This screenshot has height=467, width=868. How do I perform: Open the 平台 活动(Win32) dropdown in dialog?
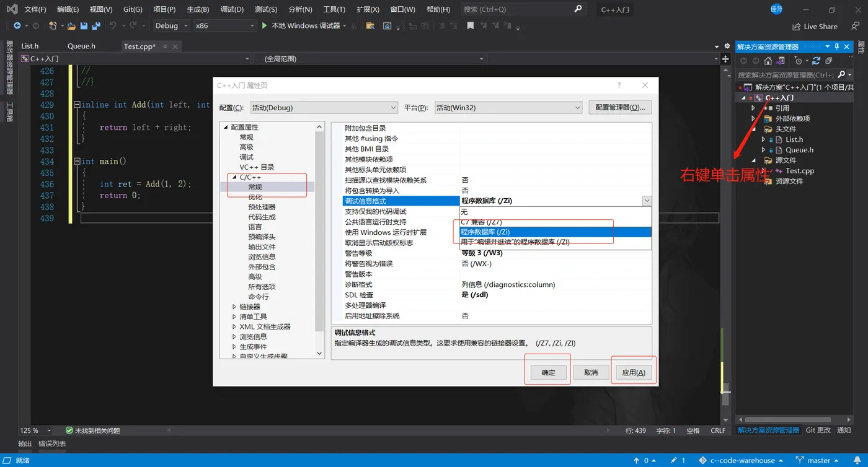pyautogui.click(x=508, y=107)
